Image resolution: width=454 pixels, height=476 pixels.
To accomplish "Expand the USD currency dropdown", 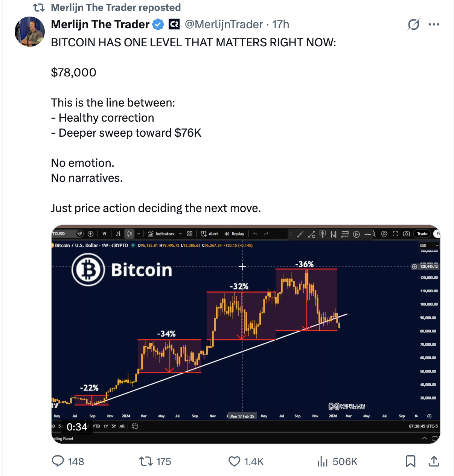I will click(x=429, y=246).
